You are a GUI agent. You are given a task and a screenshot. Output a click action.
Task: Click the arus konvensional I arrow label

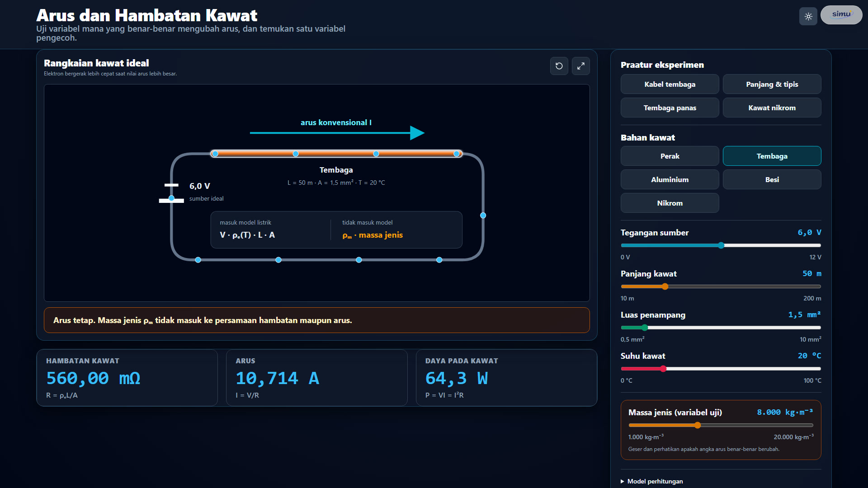tap(336, 122)
